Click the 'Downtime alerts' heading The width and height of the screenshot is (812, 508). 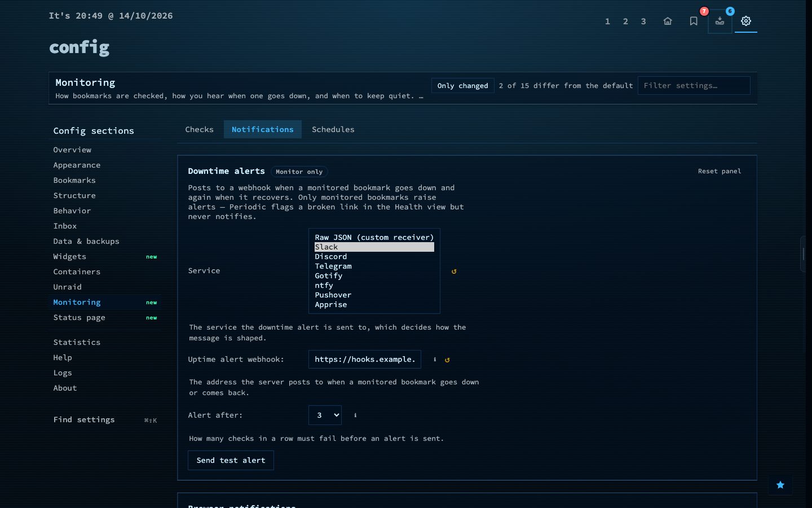[226, 171]
